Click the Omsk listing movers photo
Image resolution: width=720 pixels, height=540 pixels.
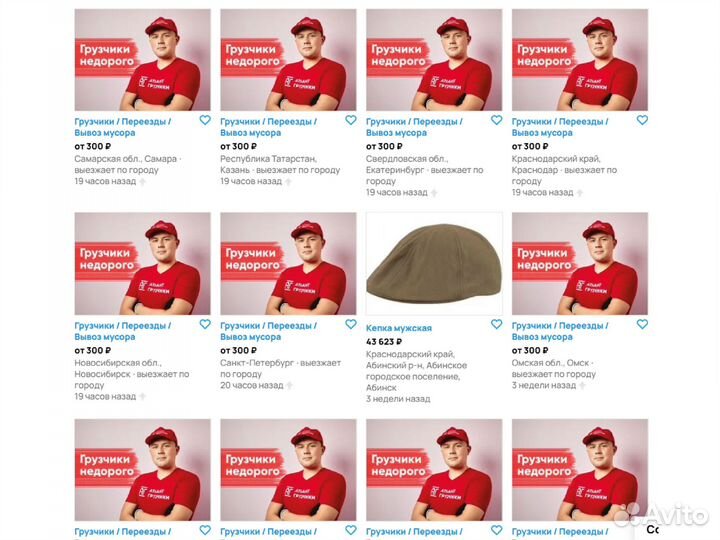[580, 264]
